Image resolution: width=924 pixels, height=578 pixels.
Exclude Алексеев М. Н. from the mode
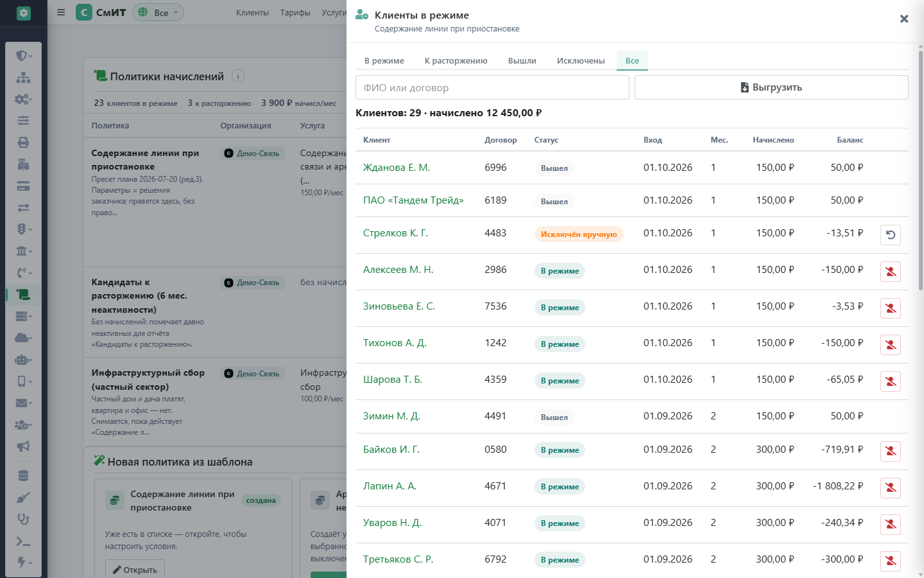pyautogui.click(x=891, y=272)
